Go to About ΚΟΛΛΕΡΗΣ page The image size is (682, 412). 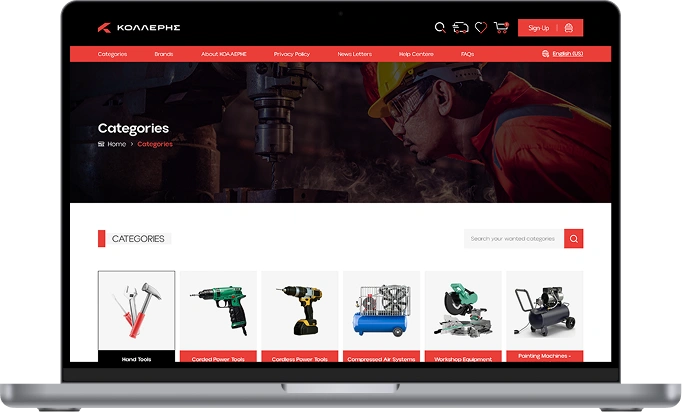click(x=223, y=54)
